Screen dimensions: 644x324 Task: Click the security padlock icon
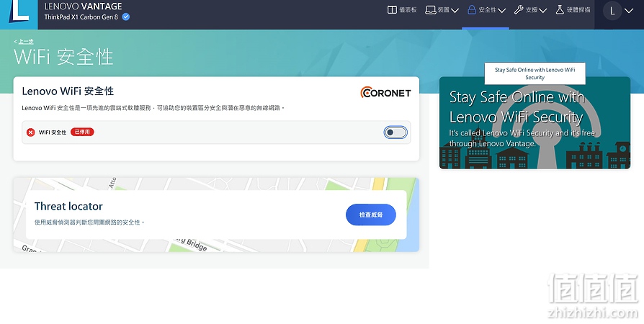pyautogui.click(x=472, y=10)
